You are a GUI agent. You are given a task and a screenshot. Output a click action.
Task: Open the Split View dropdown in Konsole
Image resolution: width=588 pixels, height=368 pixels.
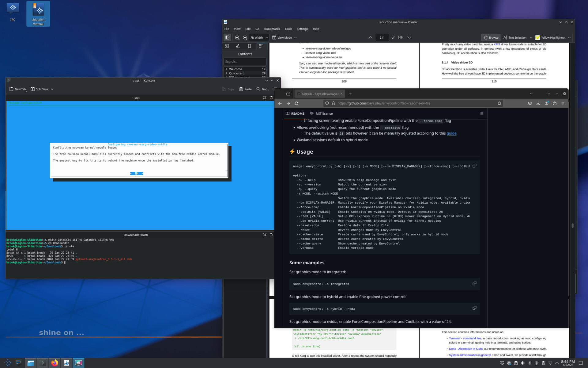pyautogui.click(x=42, y=89)
